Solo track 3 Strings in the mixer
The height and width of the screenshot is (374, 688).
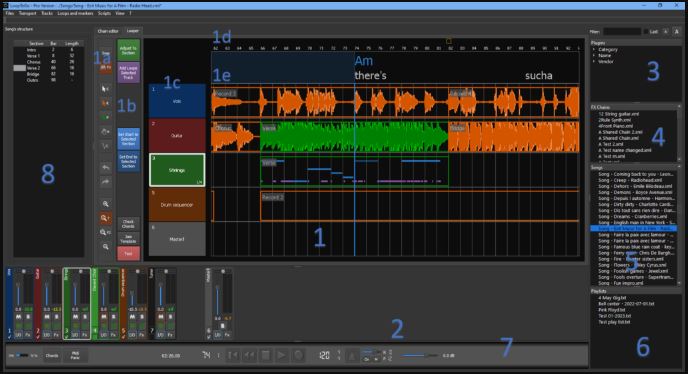coord(85,317)
